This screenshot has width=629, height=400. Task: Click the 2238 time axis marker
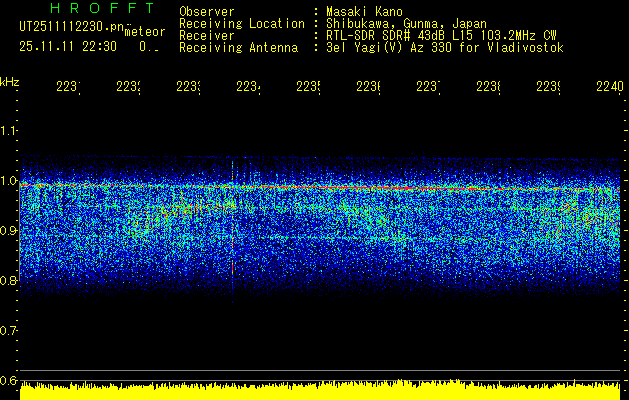coord(488,87)
